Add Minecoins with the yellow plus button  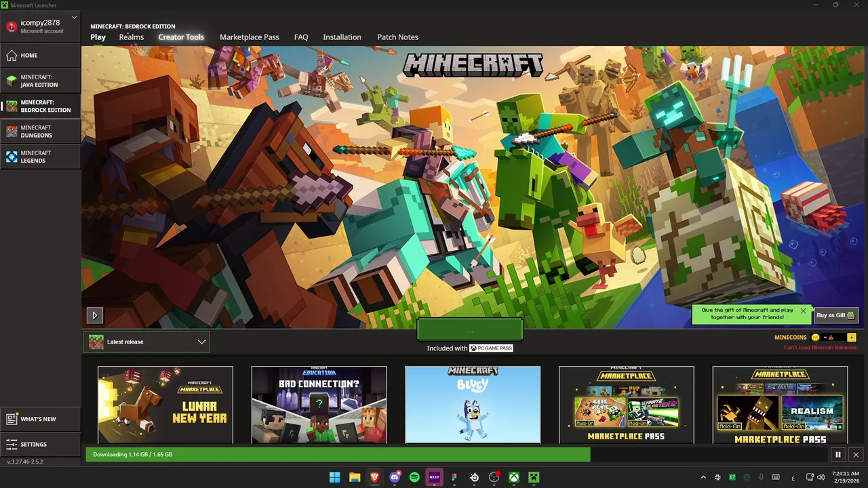coord(852,338)
